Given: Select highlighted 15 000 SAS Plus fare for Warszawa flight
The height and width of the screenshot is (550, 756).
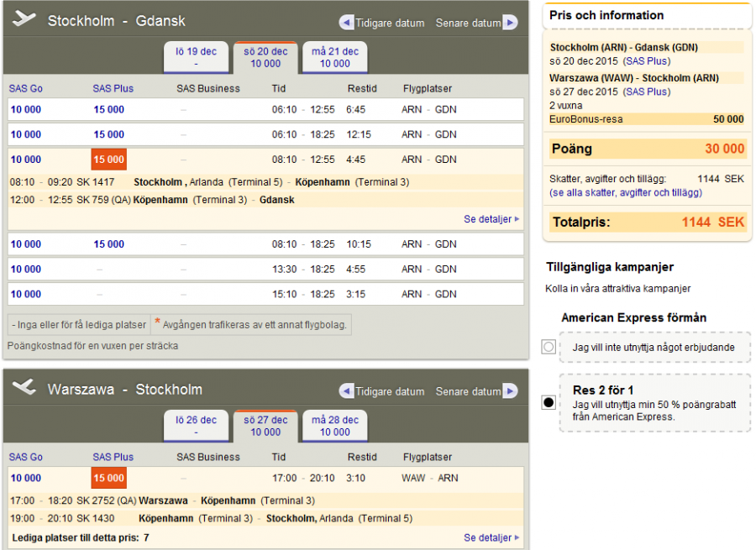Looking at the screenshot, I should (108, 478).
